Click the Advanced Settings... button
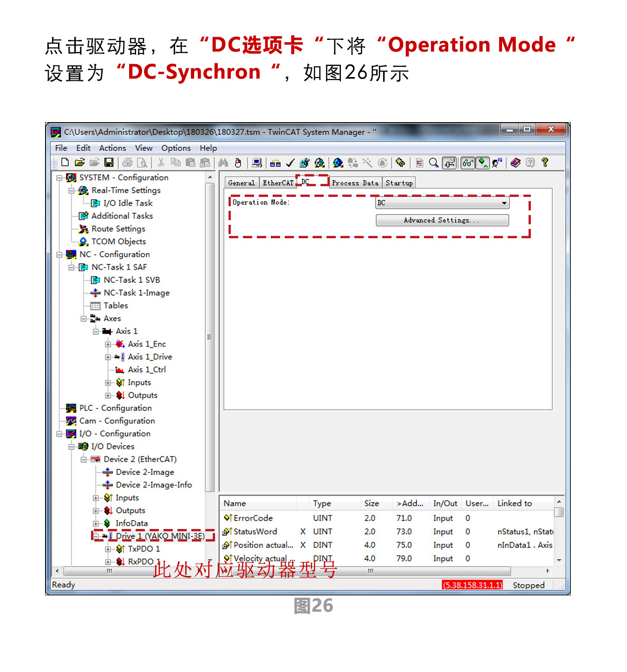Image resolution: width=627 pixels, height=672 pixels. tap(442, 220)
